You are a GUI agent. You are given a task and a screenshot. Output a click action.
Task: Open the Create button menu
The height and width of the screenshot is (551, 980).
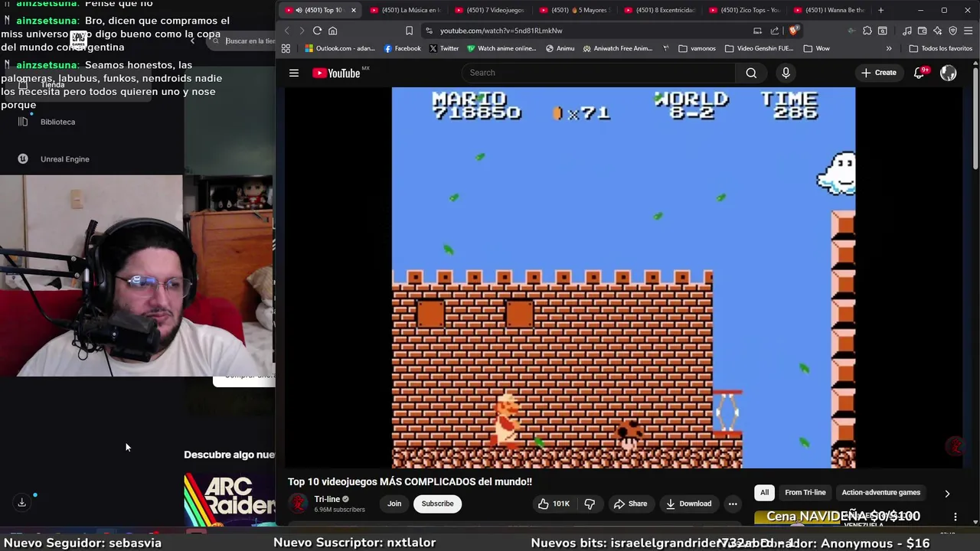[878, 73]
